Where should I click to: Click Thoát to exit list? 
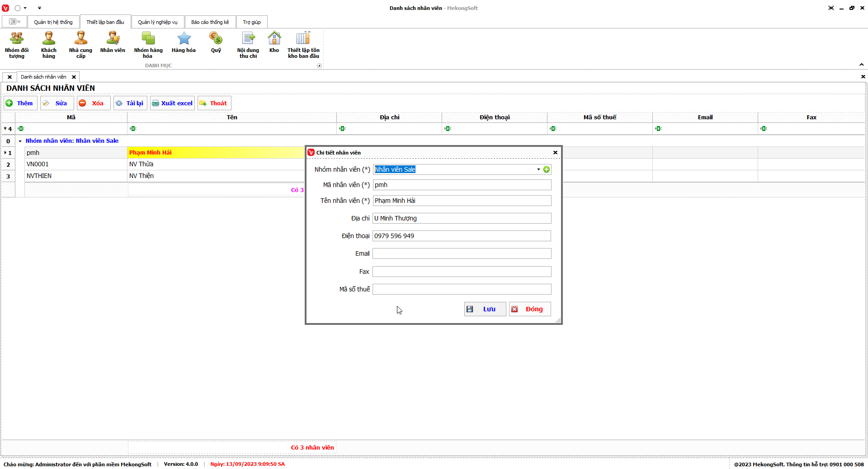coord(214,103)
